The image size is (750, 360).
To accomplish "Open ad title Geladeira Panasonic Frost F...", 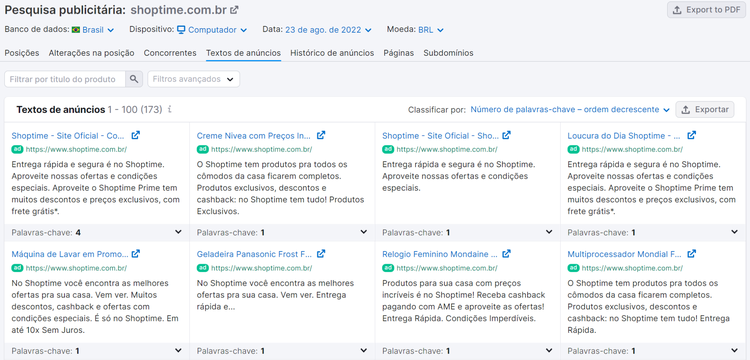I will click(x=254, y=254).
